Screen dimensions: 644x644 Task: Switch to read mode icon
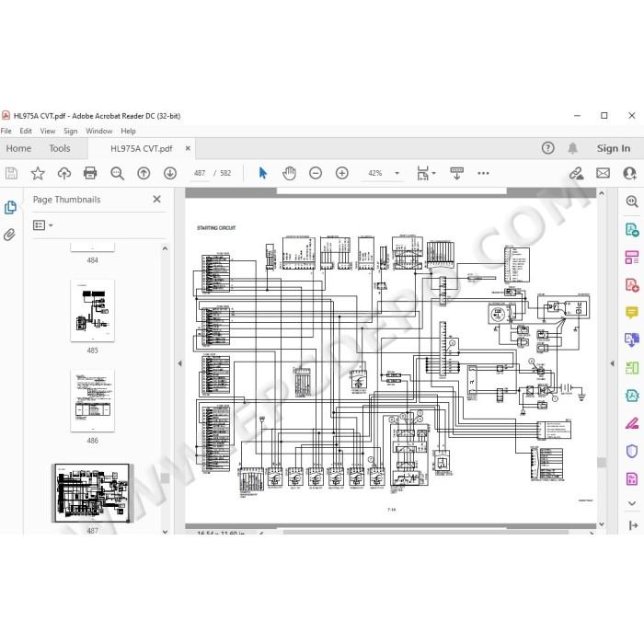point(456,173)
